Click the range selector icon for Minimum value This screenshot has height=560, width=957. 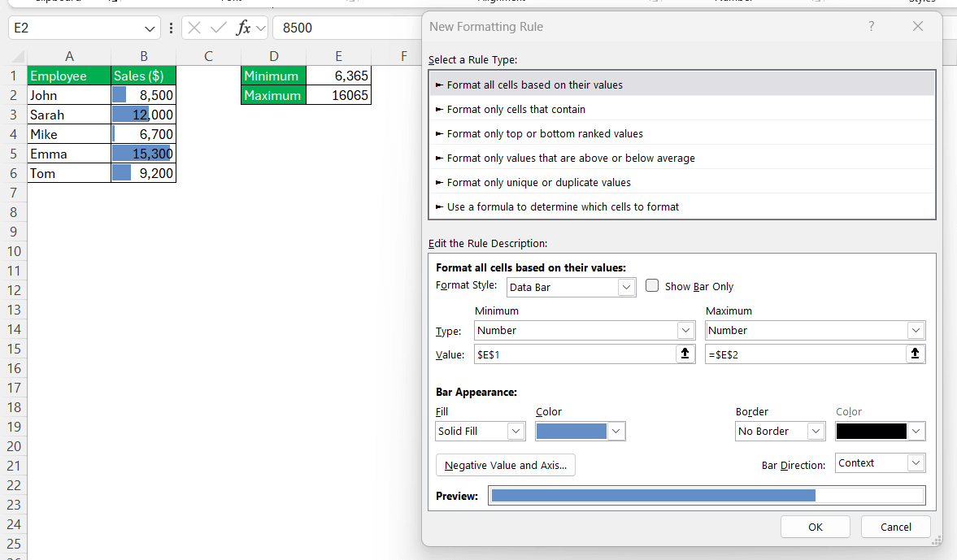click(685, 354)
